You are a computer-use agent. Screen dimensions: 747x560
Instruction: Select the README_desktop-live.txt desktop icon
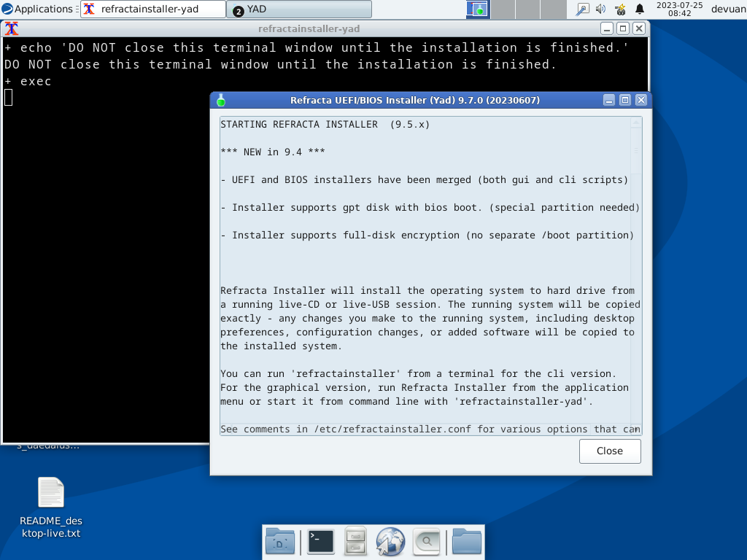(51, 507)
